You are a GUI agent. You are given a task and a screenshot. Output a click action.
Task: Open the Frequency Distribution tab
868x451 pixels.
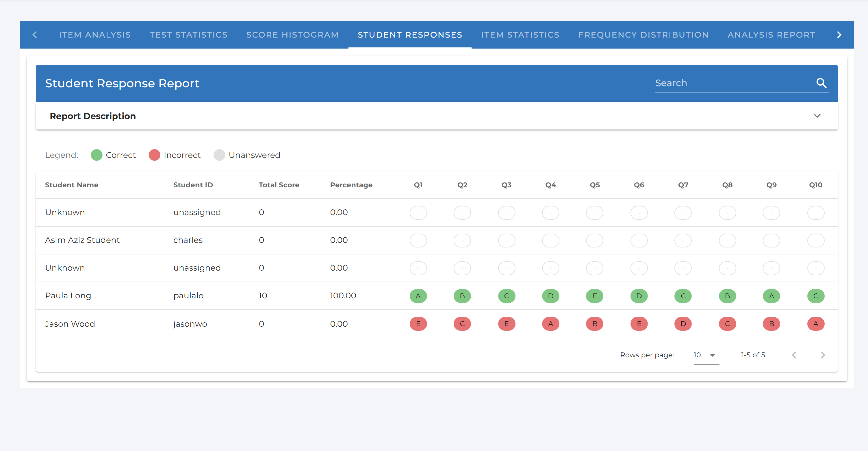pos(643,35)
